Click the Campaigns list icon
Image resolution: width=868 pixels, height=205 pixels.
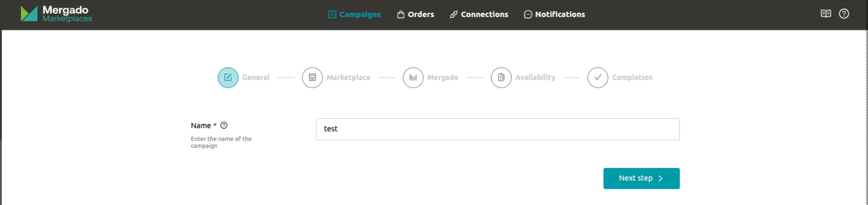click(x=332, y=14)
